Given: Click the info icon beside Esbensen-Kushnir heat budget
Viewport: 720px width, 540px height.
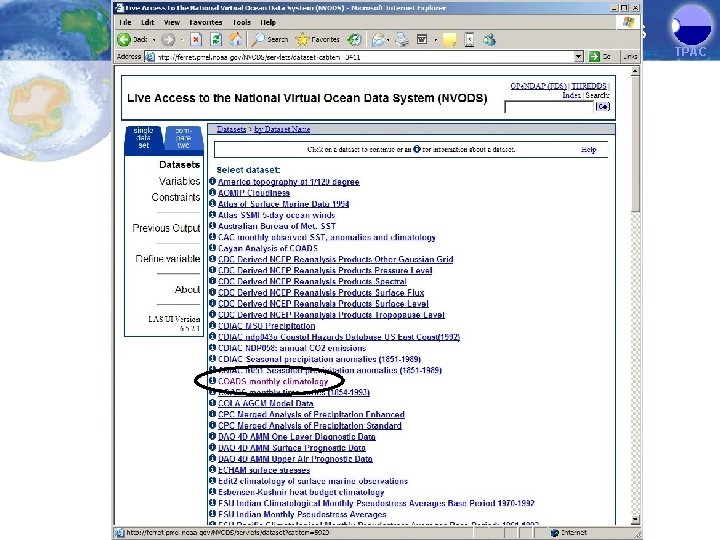Looking at the screenshot, I should 212,491.
